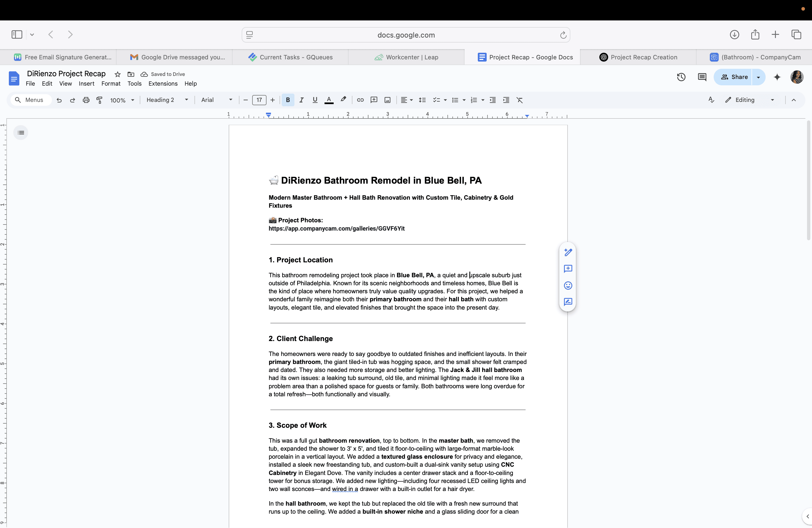Switch to the Current Tasks - GQueues tab
This screenshot has width=812, height=528.
[290, 57]
